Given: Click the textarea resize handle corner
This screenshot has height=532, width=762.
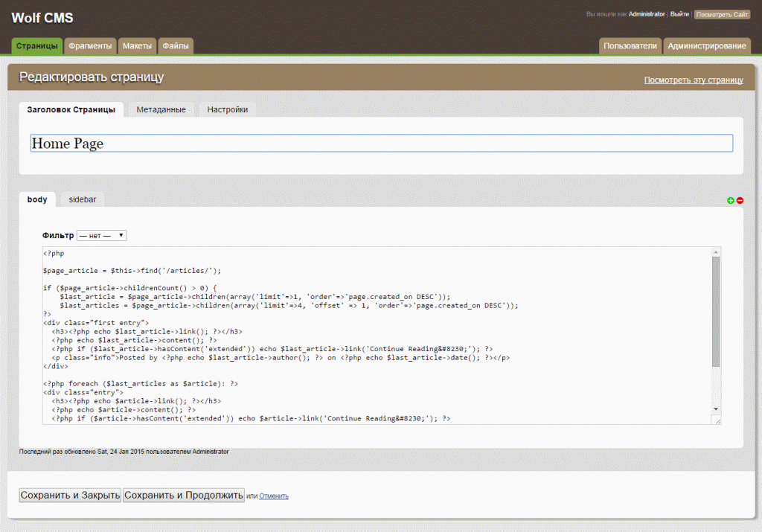Looking at the screenshot, I should click(x=717, y=420).
